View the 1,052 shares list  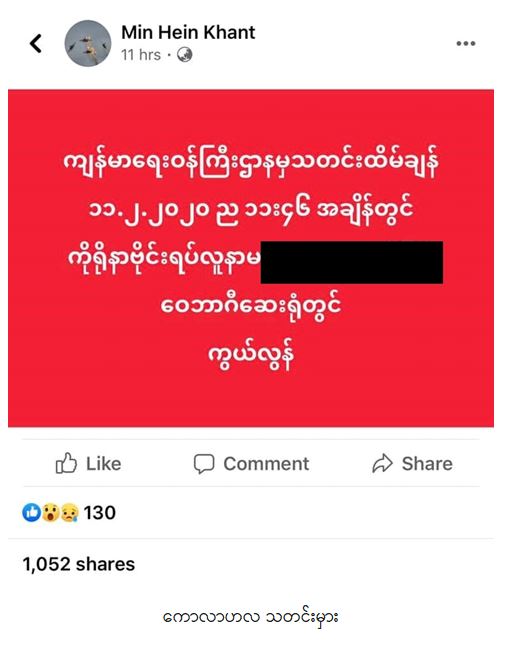79,565
